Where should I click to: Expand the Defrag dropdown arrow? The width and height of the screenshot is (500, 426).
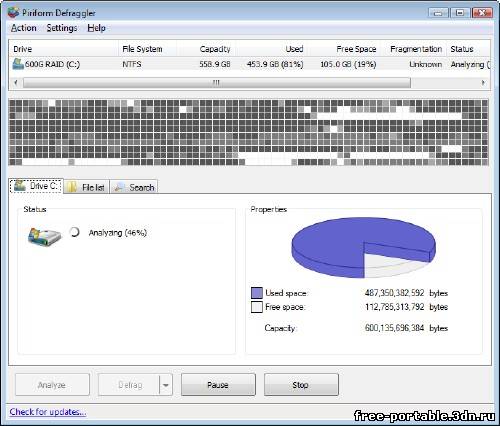pyautogui.click(x=166, y=385)
